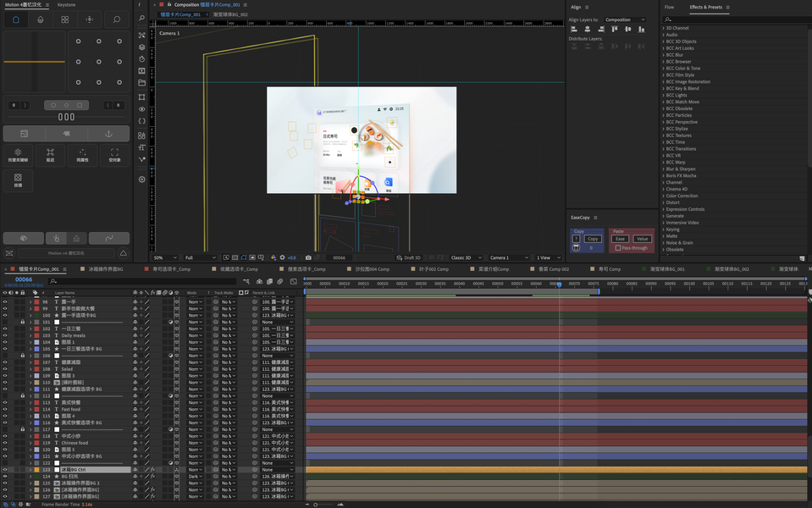Expand layer 124 BG 日光 properties
Image resolution: width=812 pixels, height=508 pixels.
[30, 477]
